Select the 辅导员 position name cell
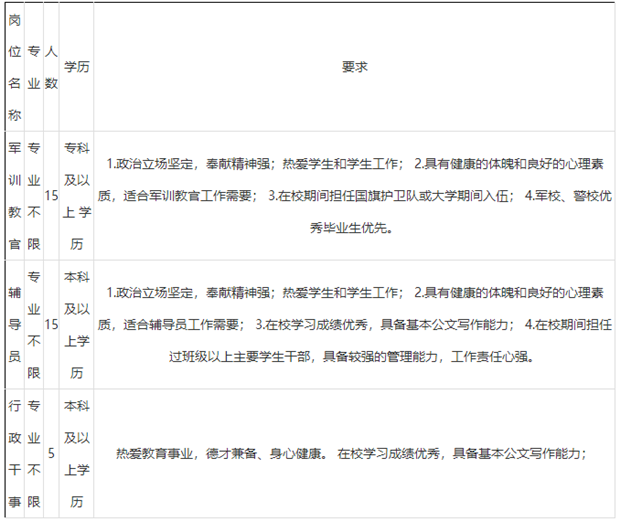The width and height of the screenshot is (620, 521). pos(14,324)
